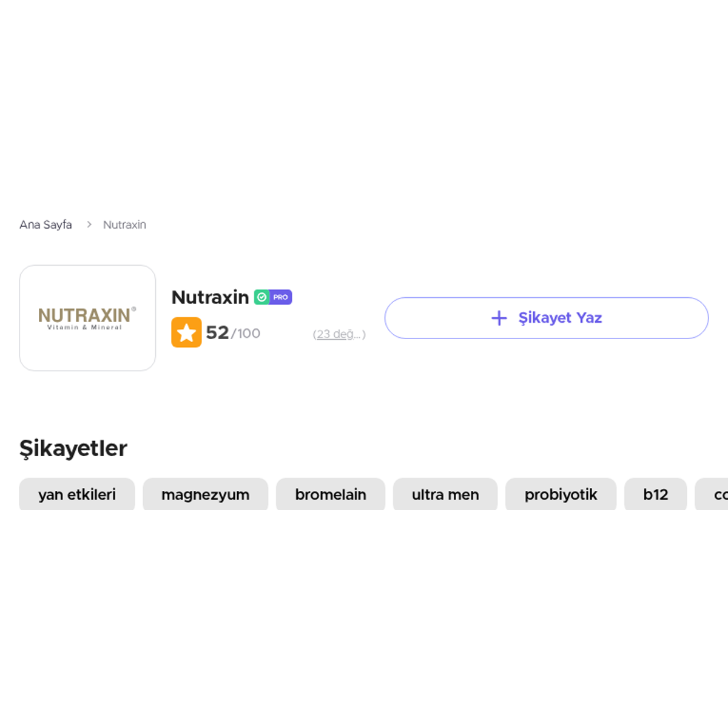Go to Ana Sayfa breadcrumb link
728x728 pixels.
coord(45,224)
